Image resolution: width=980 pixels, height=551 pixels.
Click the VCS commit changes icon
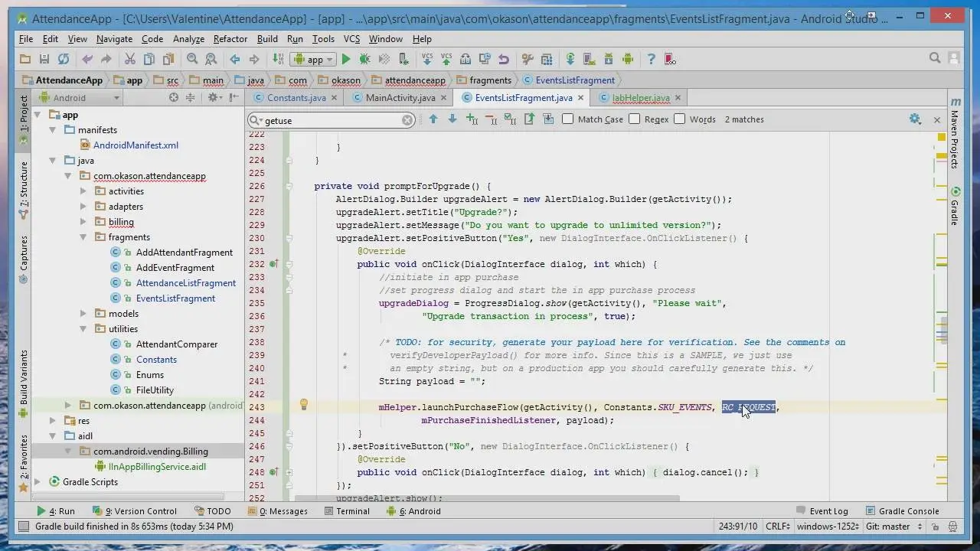click(446, 59)
